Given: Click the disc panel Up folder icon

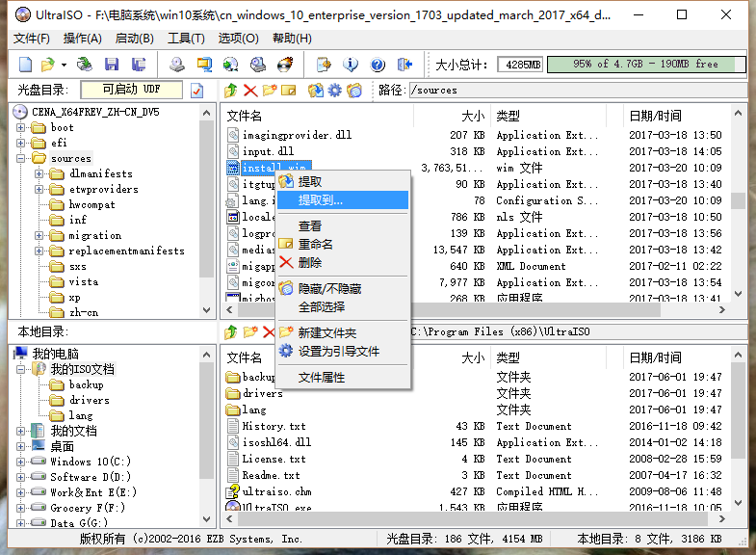Looking at the screenshot, I should click(231, 90).
